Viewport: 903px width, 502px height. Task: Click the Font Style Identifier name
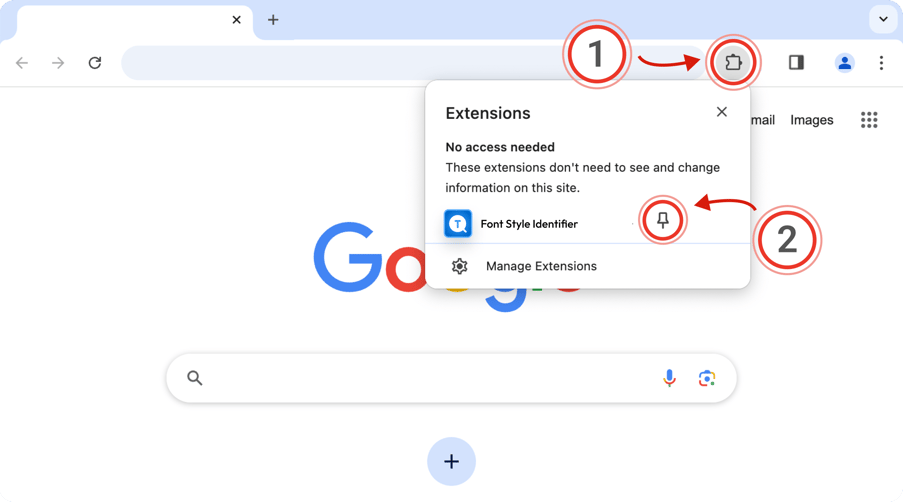point(529,224)
